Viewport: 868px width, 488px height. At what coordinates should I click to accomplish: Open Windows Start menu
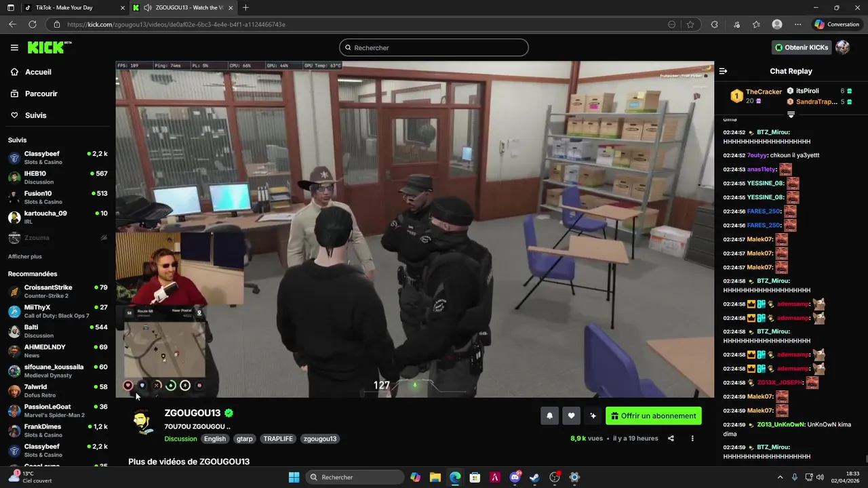(294, 477)
